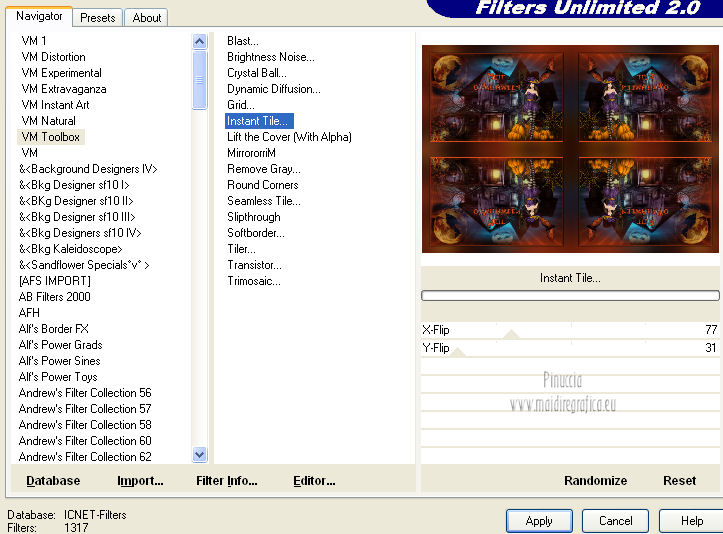Select Alf's Border FX category
This screenshot has height=534, width=723.
point(53,329)
